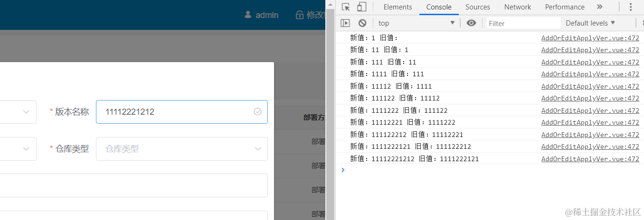644x220 pixels.
Task: Open source link for log 新值：11 旧值：1
Action: click(x=590, y=50)
